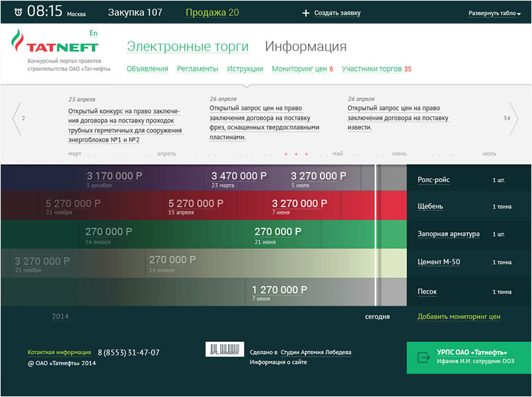Click the logout icon next to УРПС ОАО Татнефть

[423, 357]
